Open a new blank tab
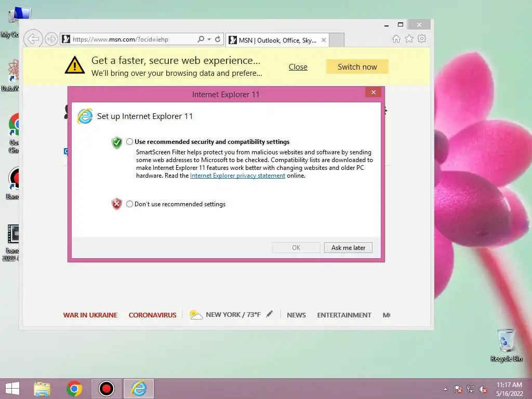The height and width of the screenshot is (399, 532). tap(337, 40)
